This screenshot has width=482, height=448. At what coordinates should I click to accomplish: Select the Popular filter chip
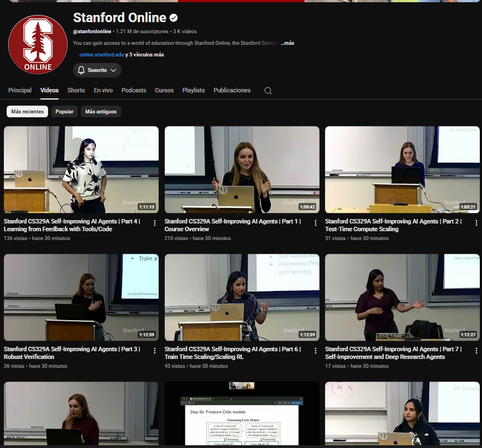pos(64,112)
